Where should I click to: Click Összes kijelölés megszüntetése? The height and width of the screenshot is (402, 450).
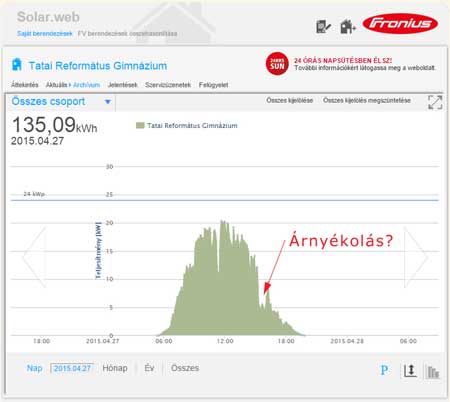coord(367,100)
